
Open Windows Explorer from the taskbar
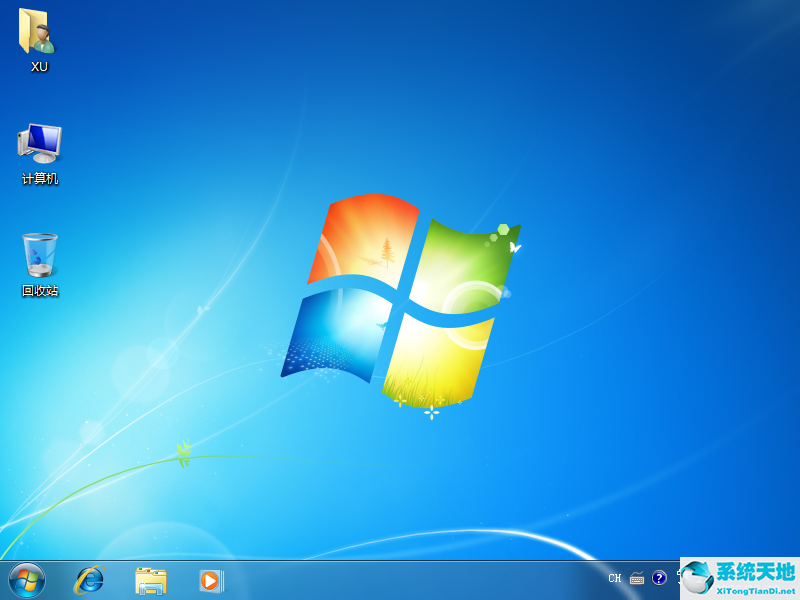point(150,580)
